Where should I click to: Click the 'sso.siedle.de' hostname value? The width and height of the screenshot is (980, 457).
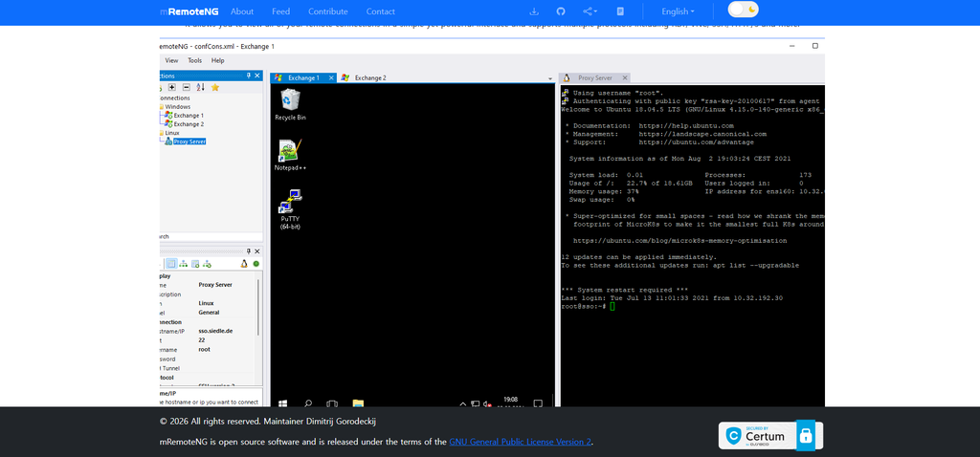point(215,331)
